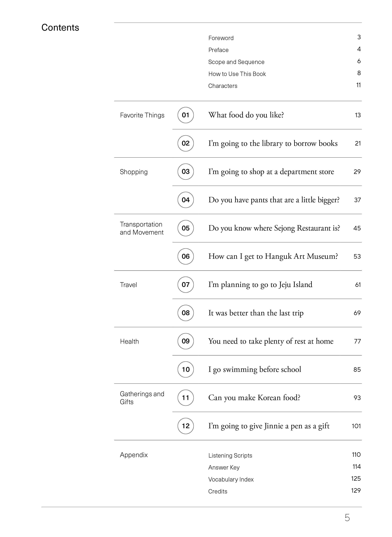Image resolution: width=392 pixels, height=537 pixels.
Task: Go to "How can I get to Hanguk Art Museum?"
Action: pyautogui.click(x=273, y=256)
